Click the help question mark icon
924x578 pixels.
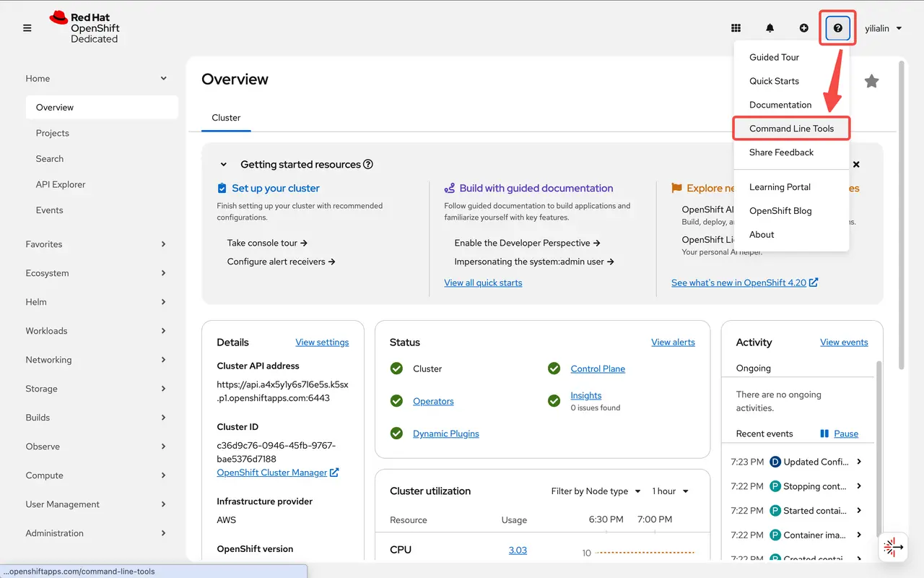[x=837, y=27]
